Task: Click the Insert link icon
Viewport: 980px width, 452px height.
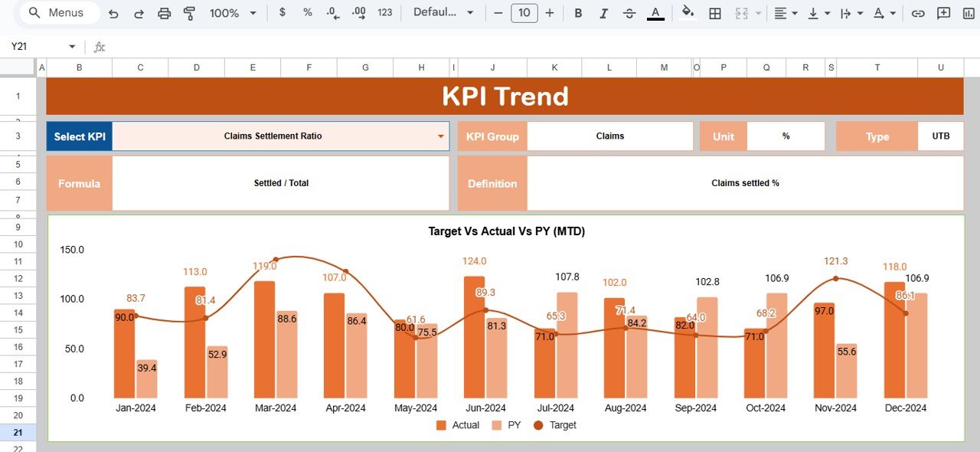Action: (x=918, y=13)
